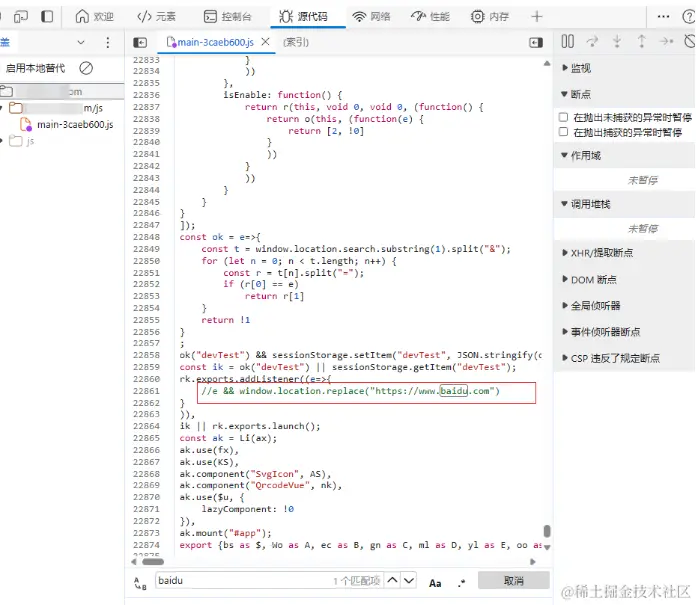Click the horizontal scrollbar thumb
Viewport: 696px width, 605px height.
pos(153,562)
